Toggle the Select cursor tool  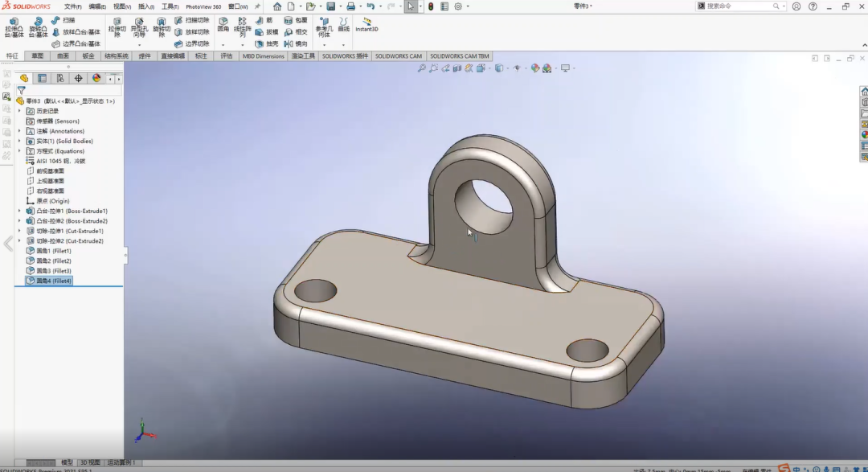[x=410, y=6]
